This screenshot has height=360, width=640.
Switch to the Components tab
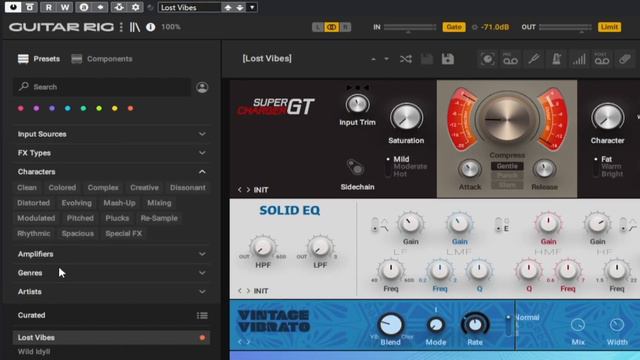pyautogui.click(x=102, y=59)
